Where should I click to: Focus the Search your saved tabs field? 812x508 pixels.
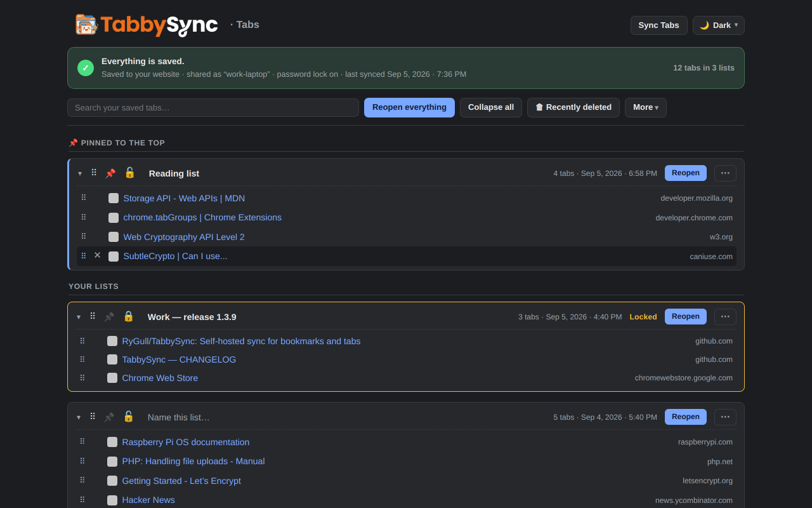213,108
